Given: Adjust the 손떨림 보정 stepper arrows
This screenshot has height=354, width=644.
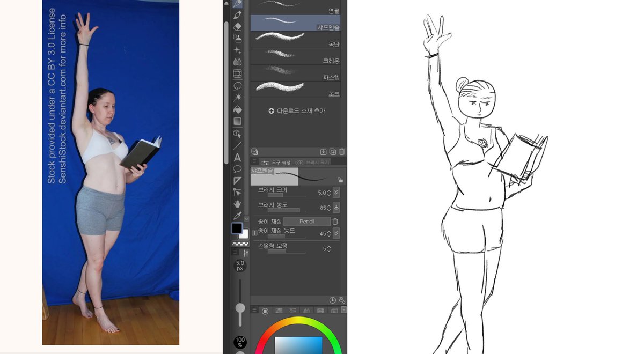Looking at the screenshot, I should click(x=329, y=249).
